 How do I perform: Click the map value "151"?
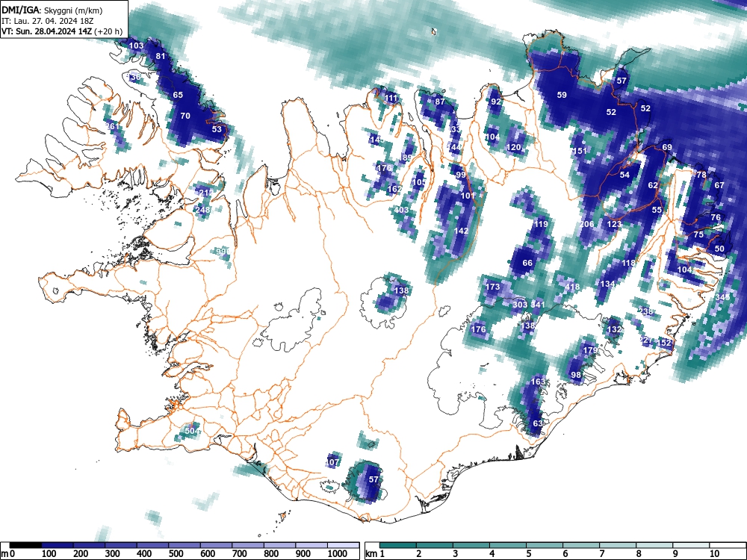[x=580, y=151]
